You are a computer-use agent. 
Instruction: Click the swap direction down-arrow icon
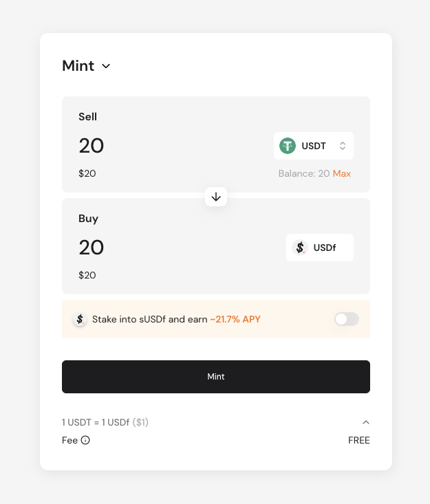click(x=216, y=197)
